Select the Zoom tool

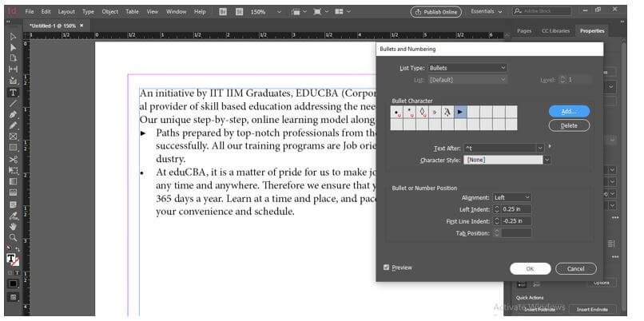(x=13, y=237)
